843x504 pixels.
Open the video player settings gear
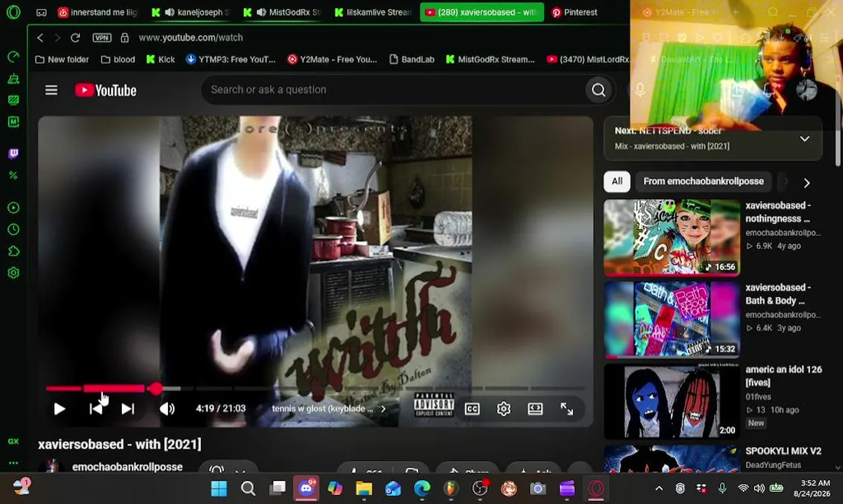click(x=503, y=409)
